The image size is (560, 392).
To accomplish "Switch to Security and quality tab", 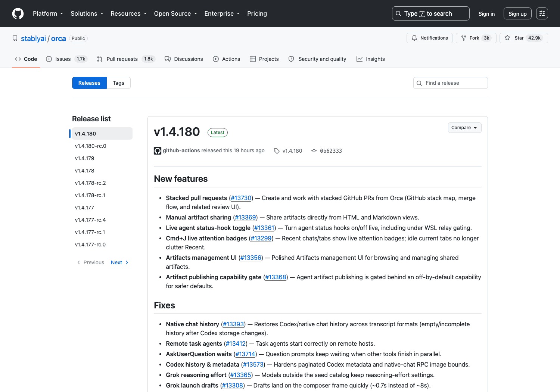I will [x=317, y=59].
